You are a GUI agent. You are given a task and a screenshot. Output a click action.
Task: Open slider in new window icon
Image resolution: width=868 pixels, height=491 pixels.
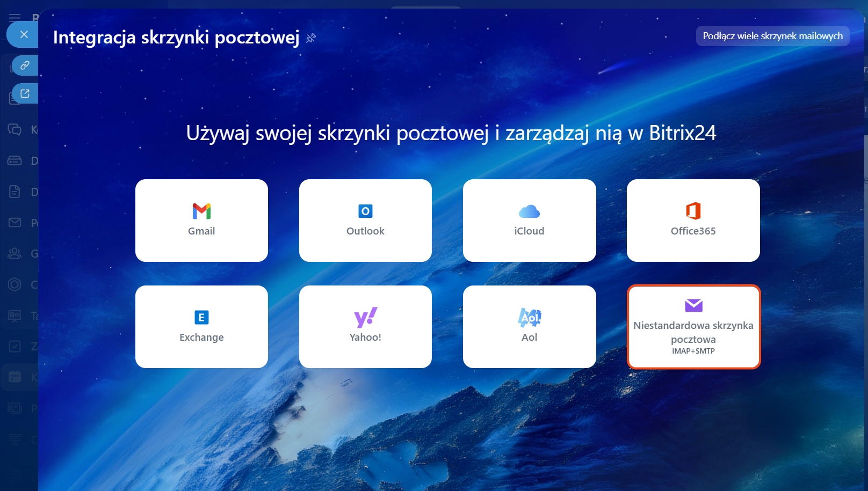coord(25,93)
